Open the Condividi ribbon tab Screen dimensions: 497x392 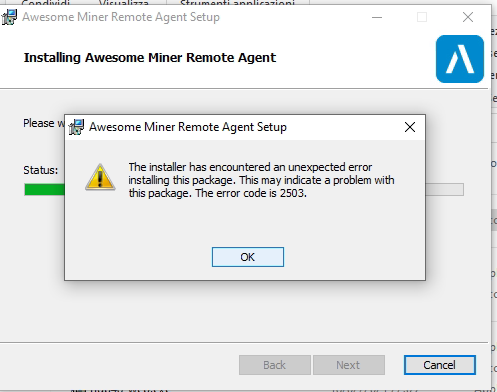(46, 3)
